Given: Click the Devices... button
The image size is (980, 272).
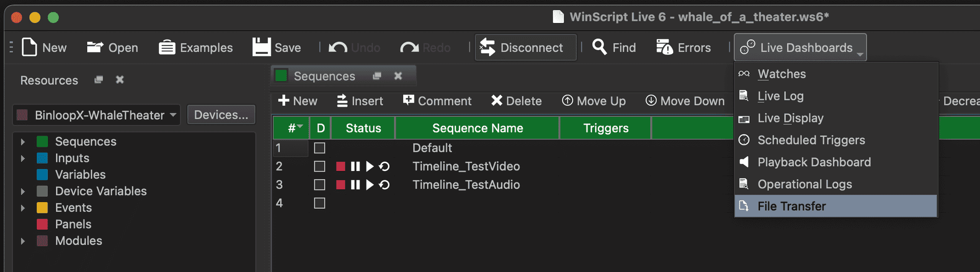Looking at the screenshot, I should pos(221,115).
